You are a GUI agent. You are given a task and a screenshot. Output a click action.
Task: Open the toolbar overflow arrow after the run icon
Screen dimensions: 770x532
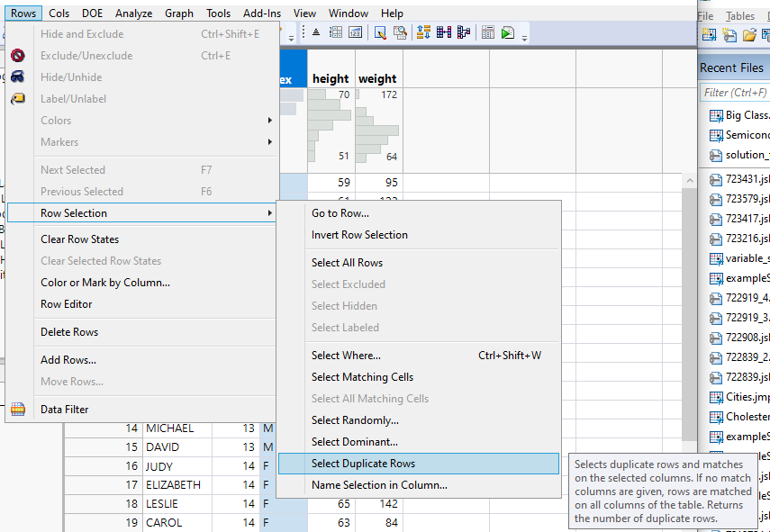(x=525, y=36)
